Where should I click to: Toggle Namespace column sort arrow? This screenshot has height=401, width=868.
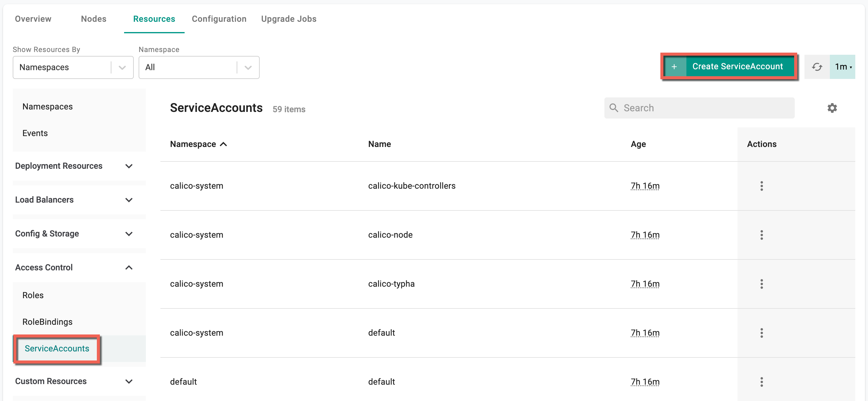pyautogui.click(x=223, y=144)
